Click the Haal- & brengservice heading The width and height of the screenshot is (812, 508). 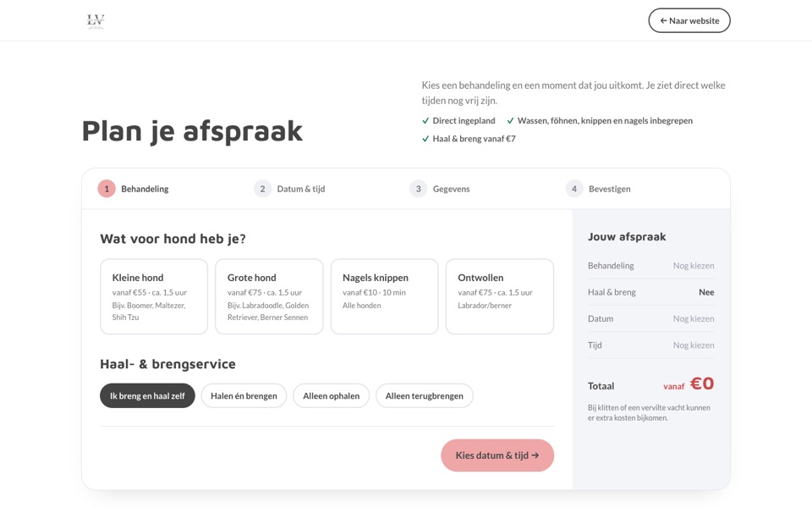(167, 364)
